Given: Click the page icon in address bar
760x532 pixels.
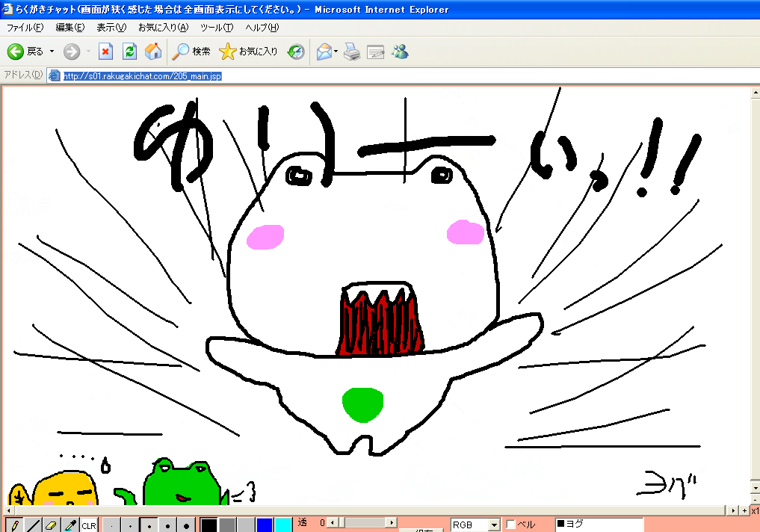Looking at the screenshot, I should [x=55, y=75].
